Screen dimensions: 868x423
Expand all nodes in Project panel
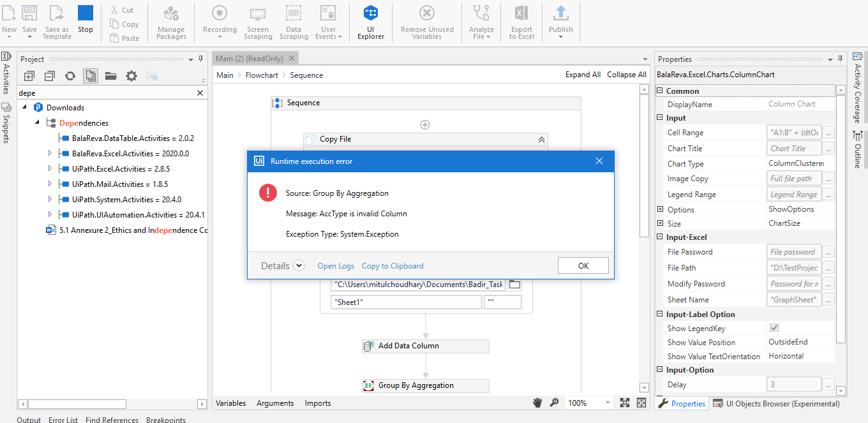(x=29, y=76)
